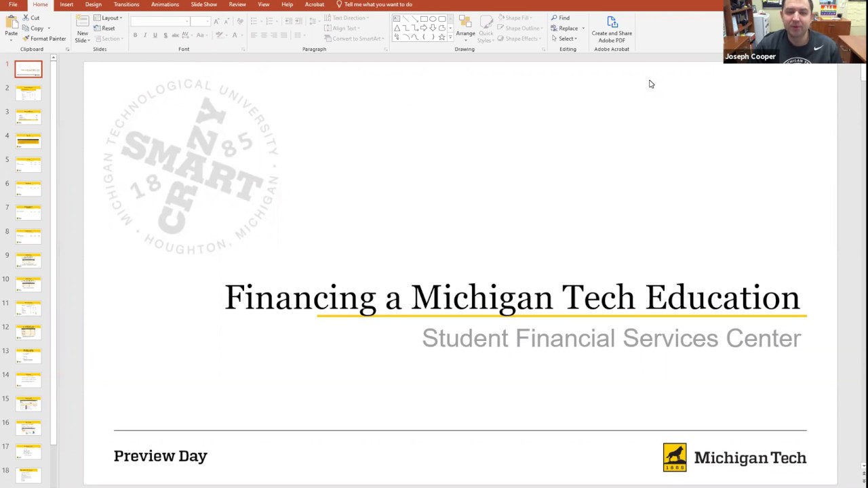This screenshot has height=488, width=868.
Task: Open the Font Color dropdown arrow
Action: [242, 35]
